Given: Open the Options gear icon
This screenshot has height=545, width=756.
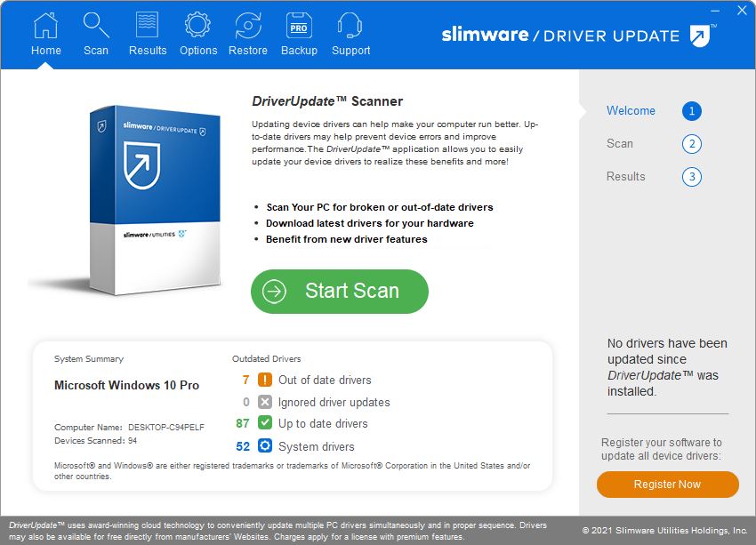Looking at the screenshot, I should coord(197,25).
